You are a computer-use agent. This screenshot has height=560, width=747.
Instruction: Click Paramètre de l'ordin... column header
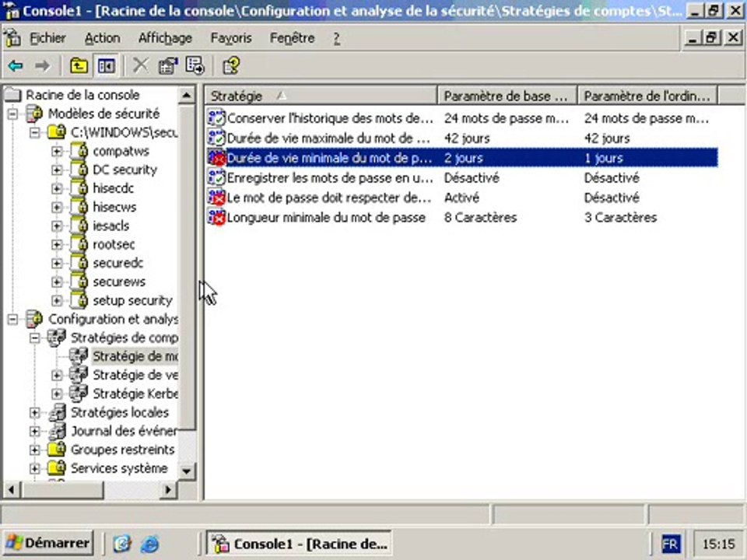coord(647,96)
